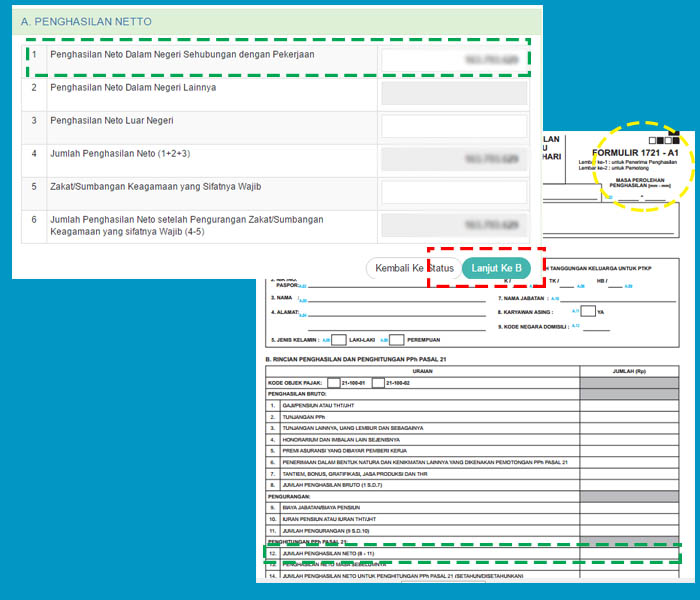Tick the KARYAWAN ASING YA checkbox
This screenshot has width=700, height=600.
click(588, 311)
